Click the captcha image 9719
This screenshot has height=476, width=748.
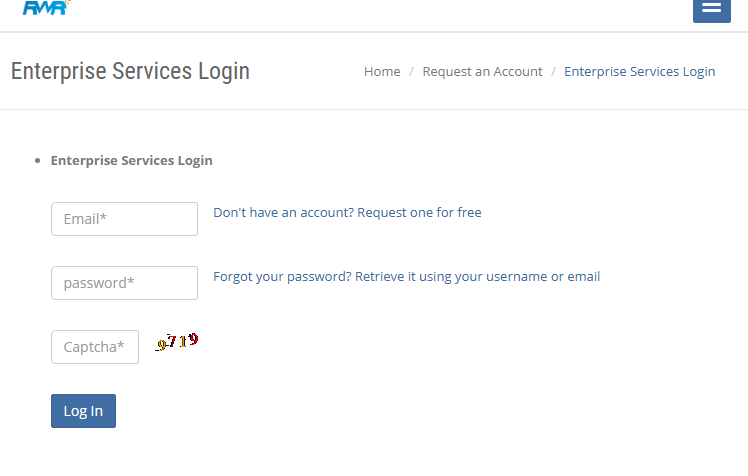coord(177,342)
